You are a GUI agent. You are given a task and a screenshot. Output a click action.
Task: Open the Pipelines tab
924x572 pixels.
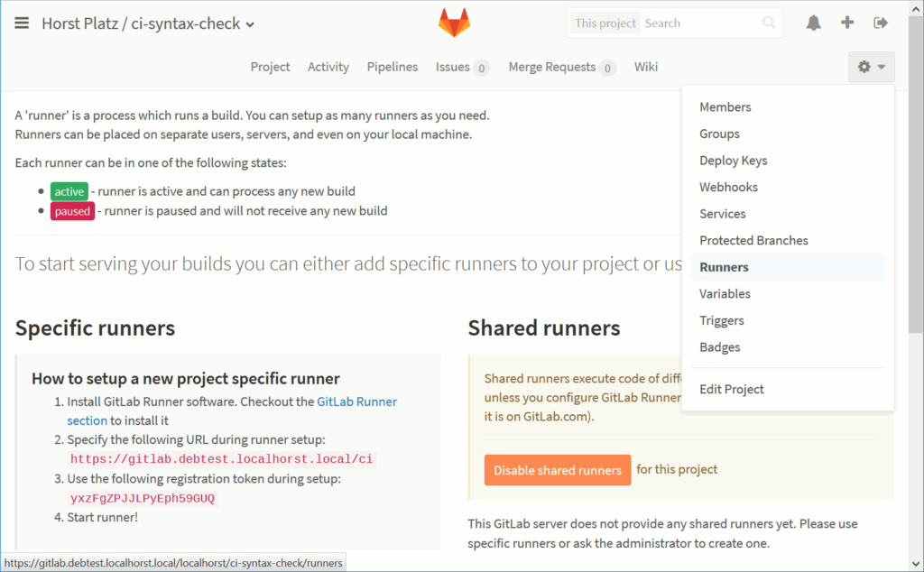pyautogui.click(x=393, y=67)
